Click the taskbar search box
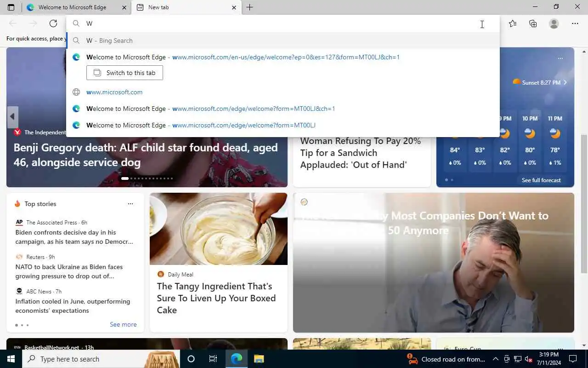The height and width of the screenshot is (368, 588). coord(101,359)
